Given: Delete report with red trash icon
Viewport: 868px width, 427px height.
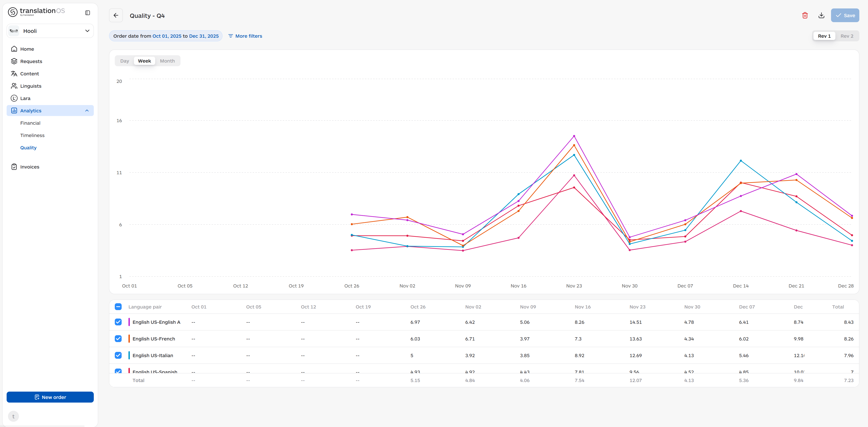Looking at the screenshot, I should click(x=805, y=16).
